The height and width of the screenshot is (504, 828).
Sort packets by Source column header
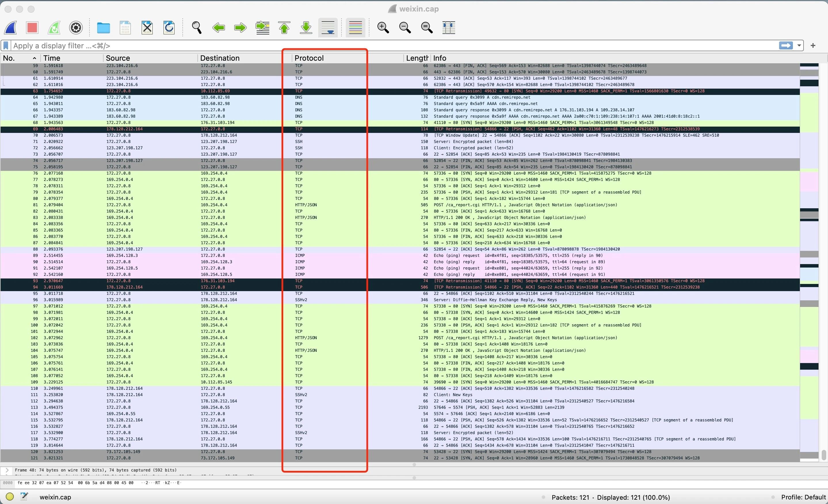coord(118,58)
